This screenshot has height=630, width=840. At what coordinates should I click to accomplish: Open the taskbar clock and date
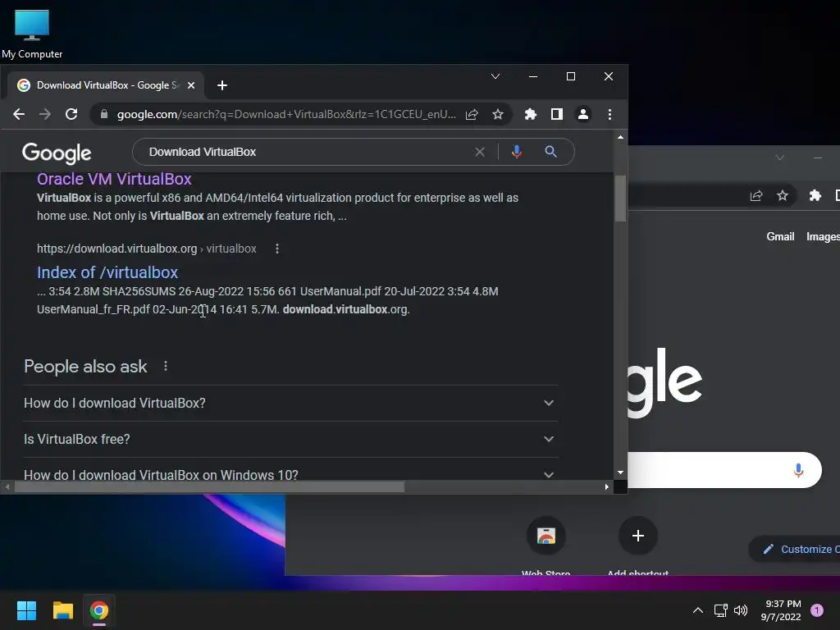pos(781,610)
